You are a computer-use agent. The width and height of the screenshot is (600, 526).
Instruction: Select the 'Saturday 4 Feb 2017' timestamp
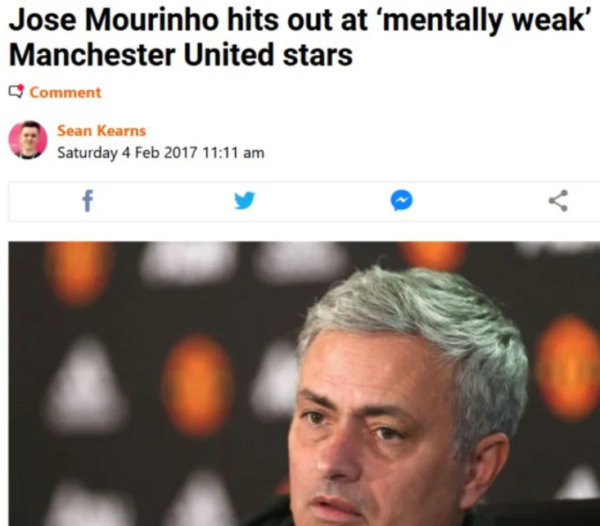[127, 153]
